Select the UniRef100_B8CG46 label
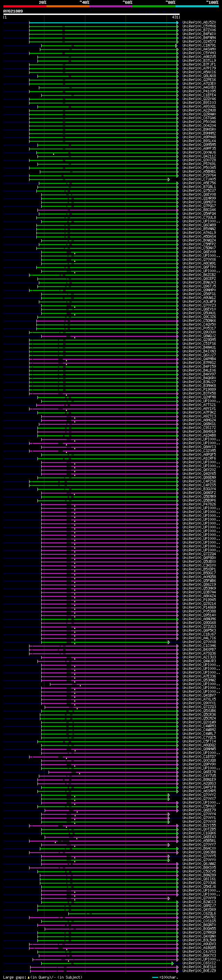Screen dimensions: 222x980 coord(199,210)
